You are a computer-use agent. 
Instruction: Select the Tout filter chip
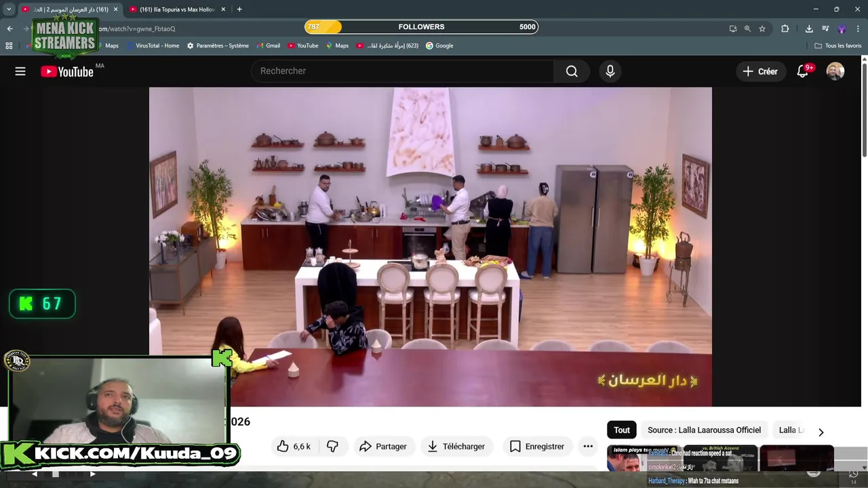click(x=622, y=430)
